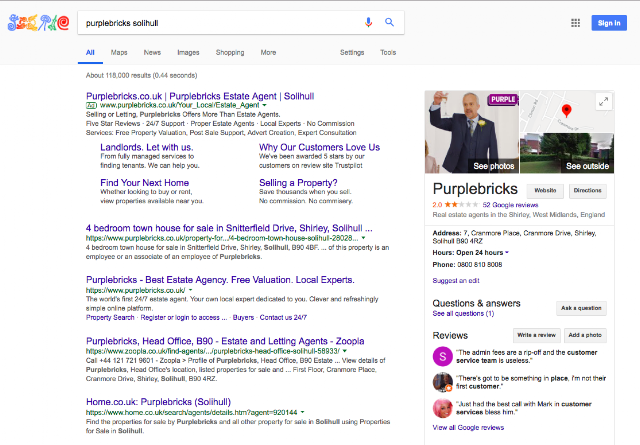This screenshot has width=640, height=445.
Task: Click the star rating for Purplebricks
Action: coord(461,205)
